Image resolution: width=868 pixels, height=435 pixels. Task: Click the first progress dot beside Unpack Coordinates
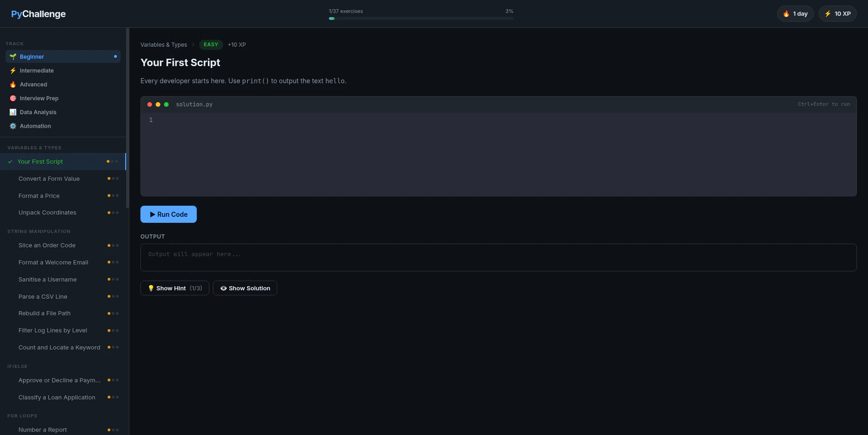pos(109,213)
